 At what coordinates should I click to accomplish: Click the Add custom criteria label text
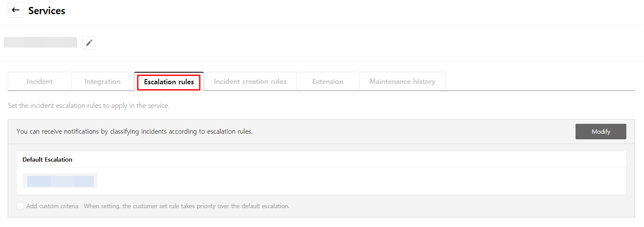52,206
